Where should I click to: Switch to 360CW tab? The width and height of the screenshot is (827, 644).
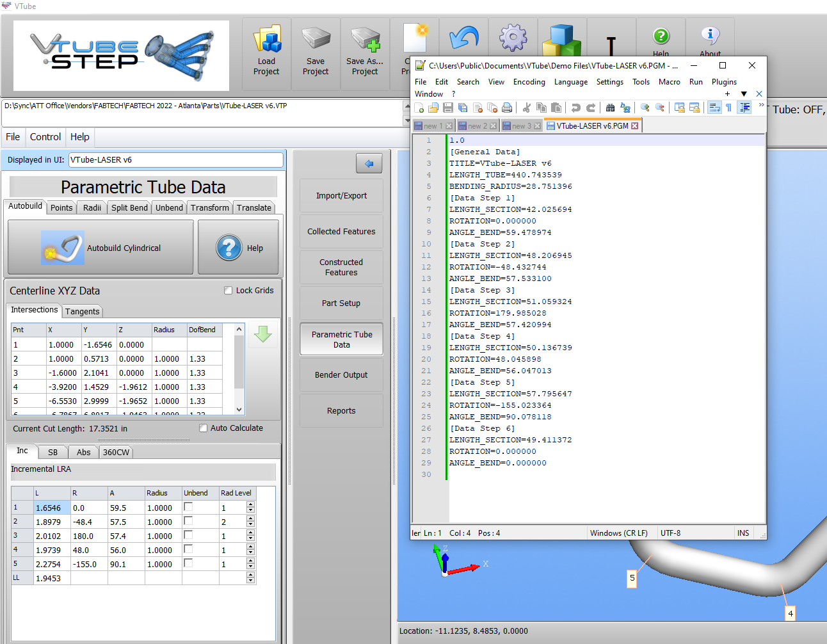click(x=116, y=453)
